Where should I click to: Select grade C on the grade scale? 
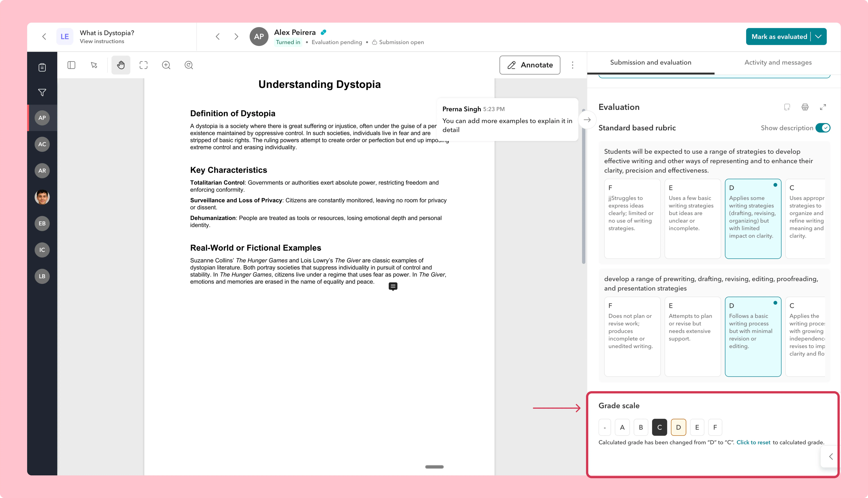[659, 427]
